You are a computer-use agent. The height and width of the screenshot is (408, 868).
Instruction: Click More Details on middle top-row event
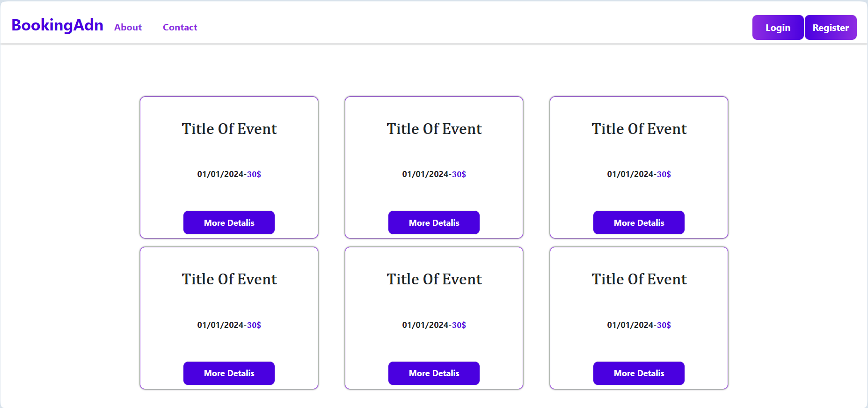[434, 223]
